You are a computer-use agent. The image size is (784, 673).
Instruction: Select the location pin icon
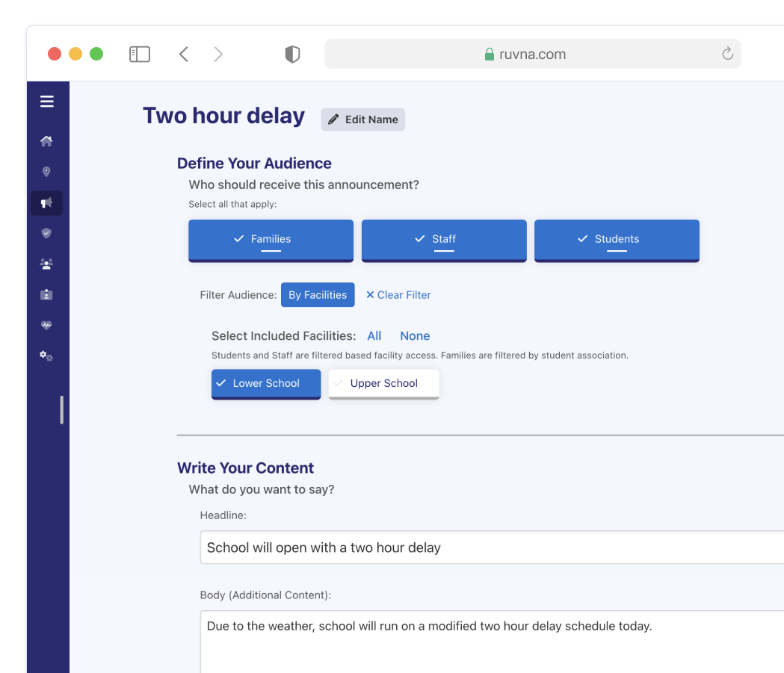tap(46, 171)
